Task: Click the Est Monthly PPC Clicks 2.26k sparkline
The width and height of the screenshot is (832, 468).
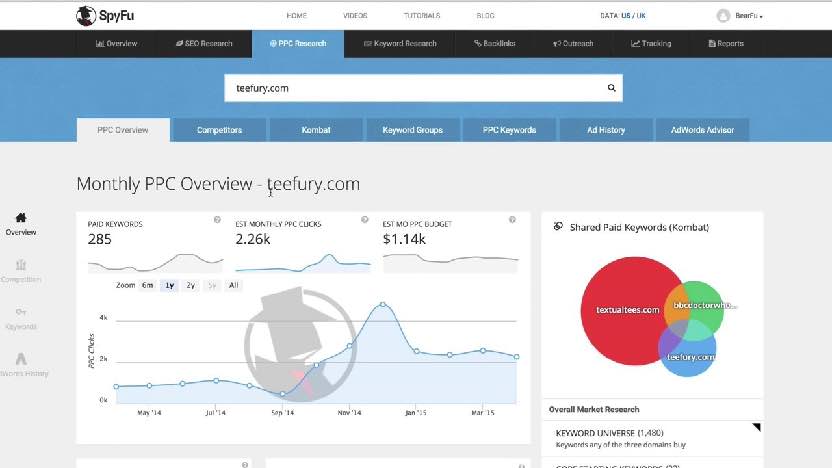Action: click(302, 262)
